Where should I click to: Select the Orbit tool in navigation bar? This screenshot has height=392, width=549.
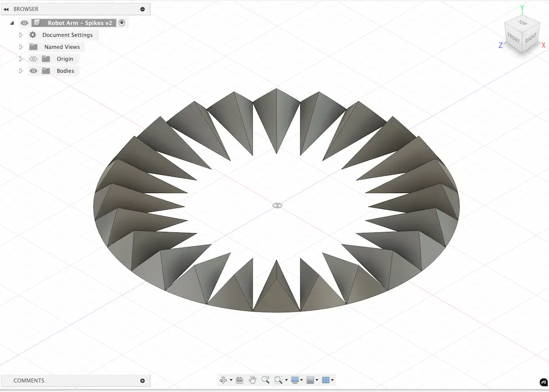[x=223, y=380]
